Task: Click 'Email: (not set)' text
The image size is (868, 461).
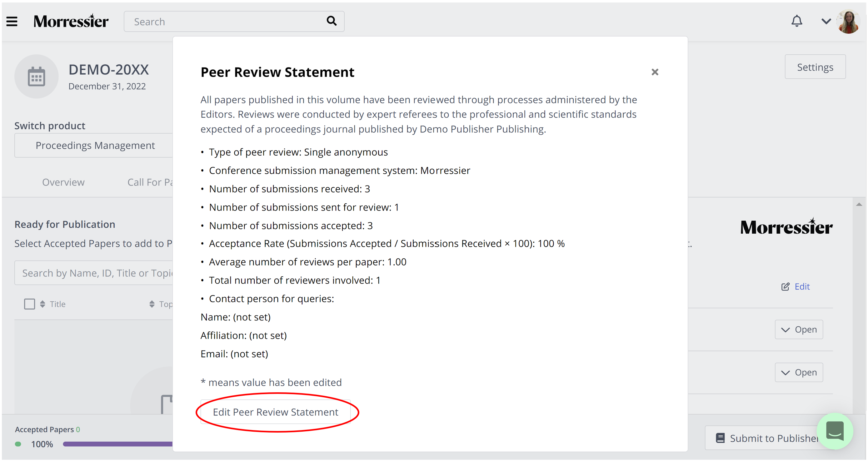Action: click(x=234, y=354)
